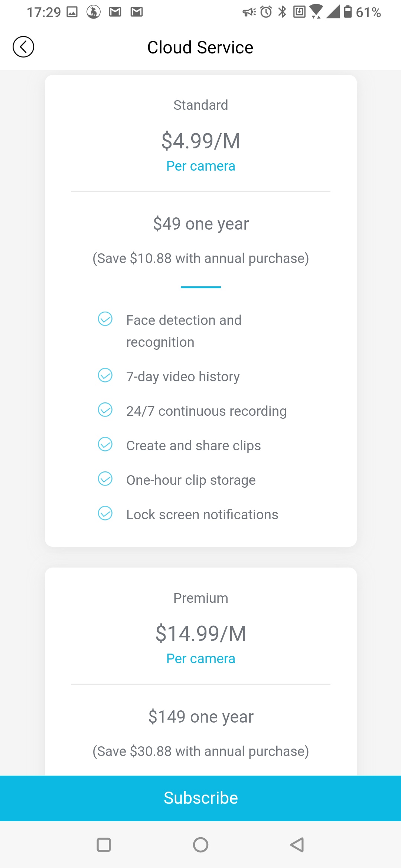Tap Per camera under Standard price
Screen dimensions: 401x868
200,166
